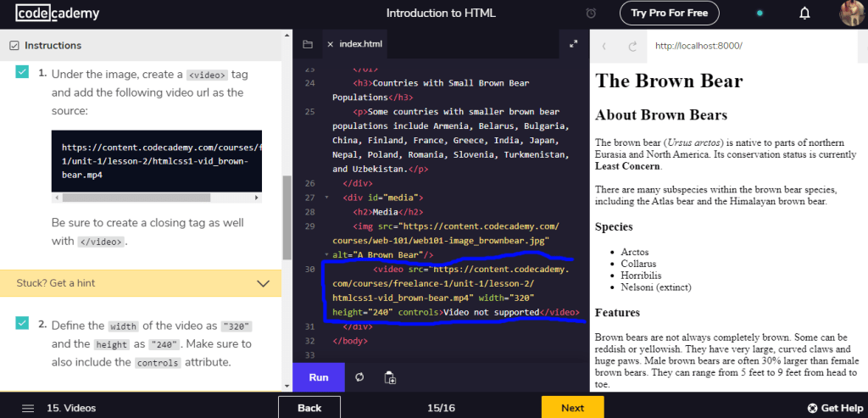Screen dimensions: 868x418
Task: Click Try Pro For Free
Action: pos(670,13)
